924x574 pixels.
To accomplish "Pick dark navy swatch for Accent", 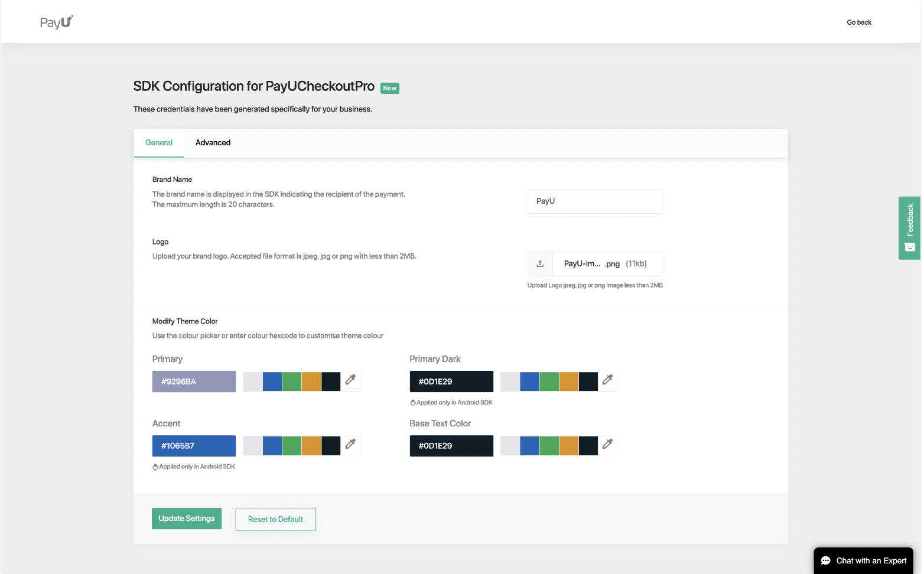I will pos(331,446).
